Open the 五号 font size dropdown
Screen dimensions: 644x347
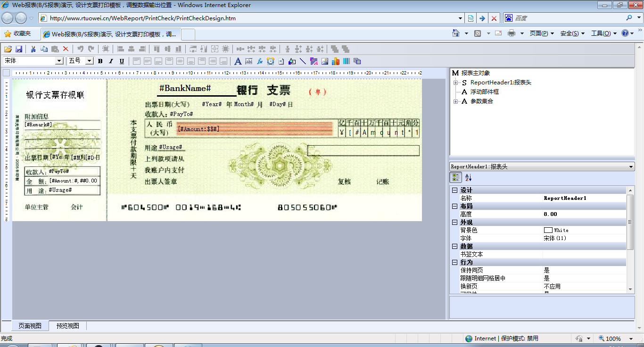(89, 61)
